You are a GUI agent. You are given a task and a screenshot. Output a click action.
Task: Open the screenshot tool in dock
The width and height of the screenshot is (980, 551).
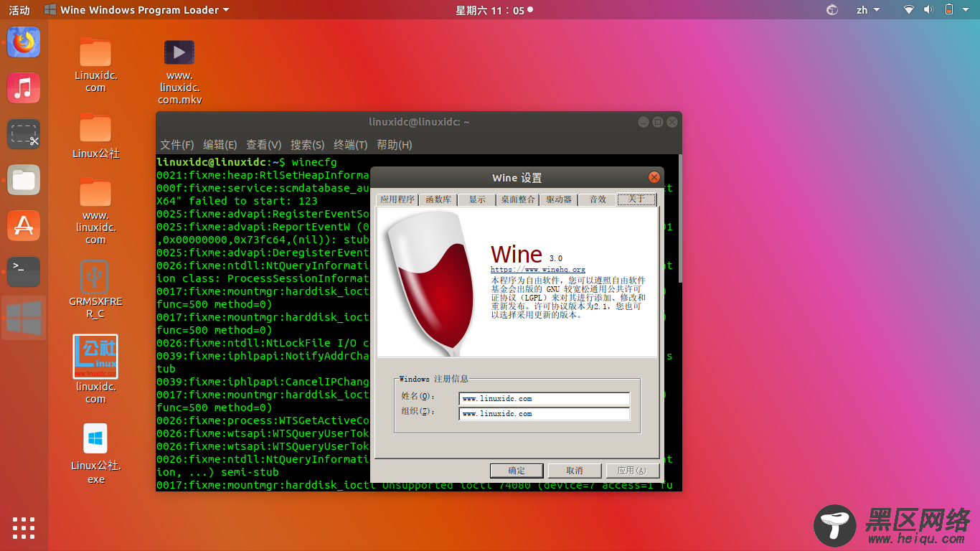24,134
